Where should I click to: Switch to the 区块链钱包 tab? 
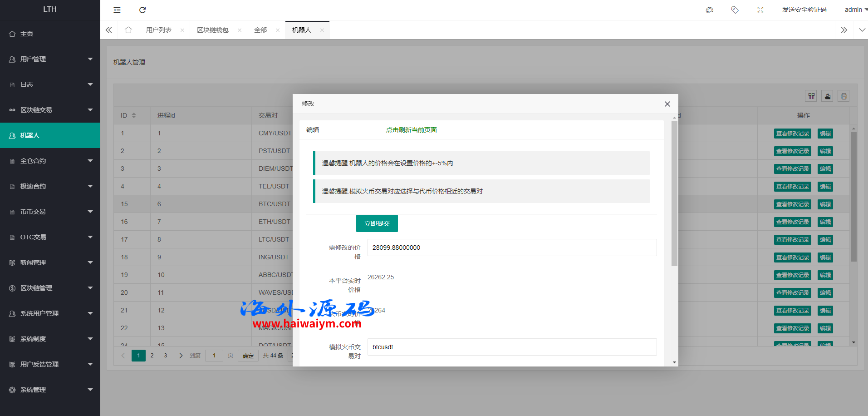[x=213, y=30]
